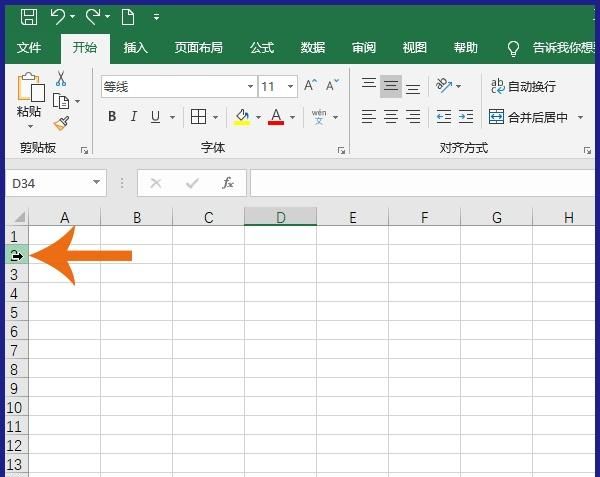Image resolution: width=600 pixels, height=477 pixels.
Task: Toggle Underline formatting
Action: (155, 117)
